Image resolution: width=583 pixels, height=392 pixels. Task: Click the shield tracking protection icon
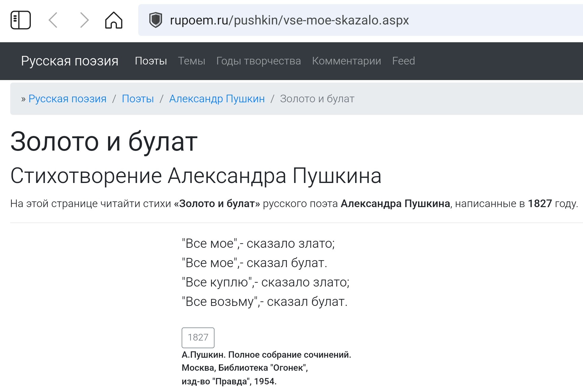156,20
